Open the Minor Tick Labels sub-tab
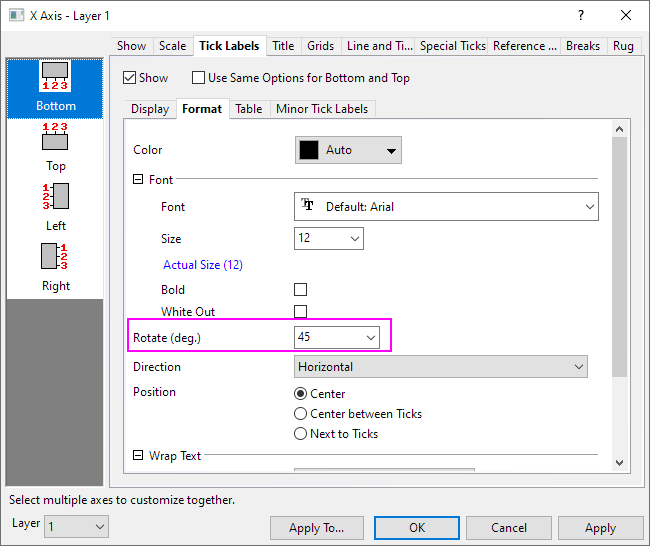The image size is (650, 546). click(323, 109)
